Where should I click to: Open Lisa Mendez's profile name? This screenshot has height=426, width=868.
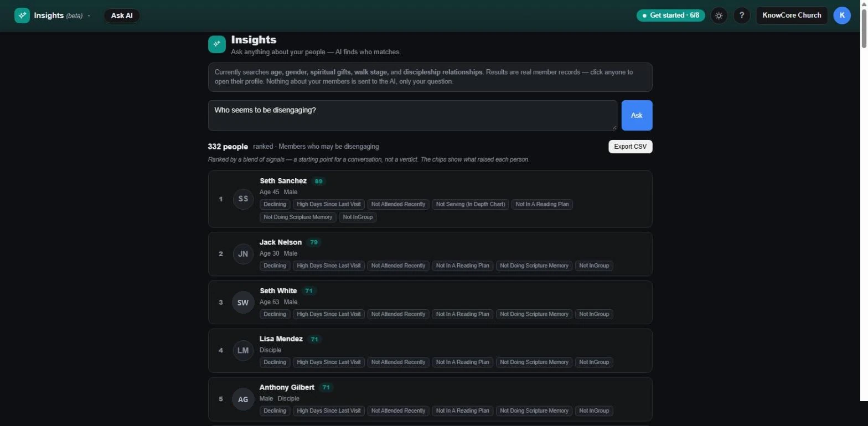click(281, 339)
